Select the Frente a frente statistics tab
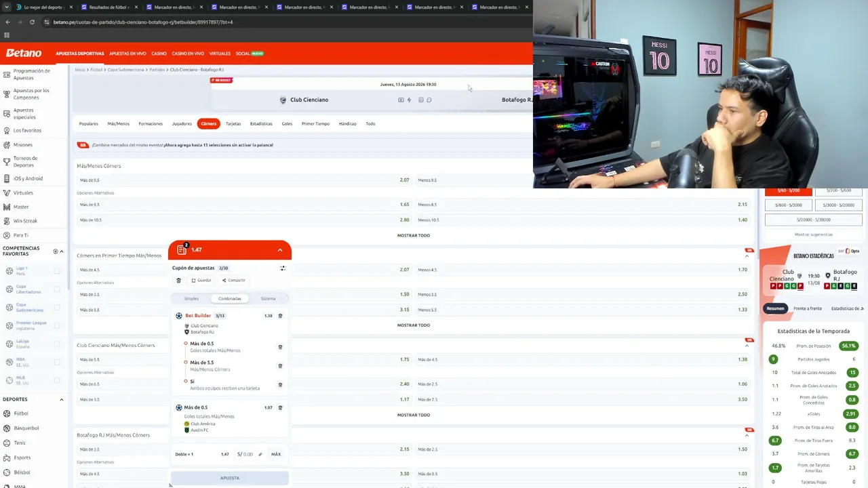The height and width of the screenshot is (488, 868). [x=808, y=308]
